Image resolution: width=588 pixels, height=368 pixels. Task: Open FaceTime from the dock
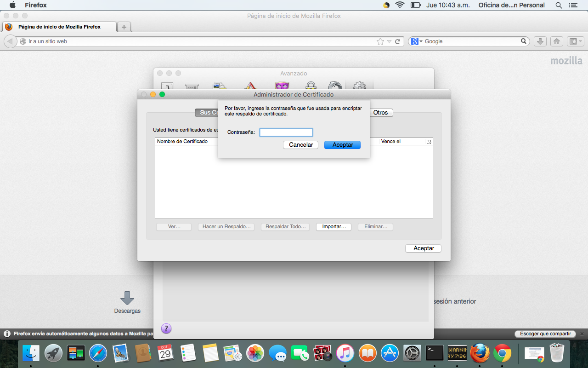pos(300,353)
